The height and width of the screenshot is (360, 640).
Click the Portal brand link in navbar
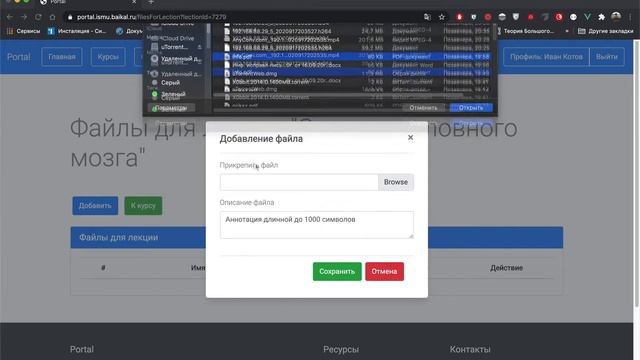(18, 57)
